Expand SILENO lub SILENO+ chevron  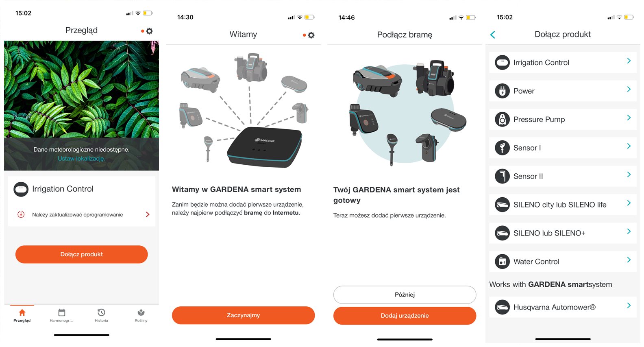click(x=629, y=231)
